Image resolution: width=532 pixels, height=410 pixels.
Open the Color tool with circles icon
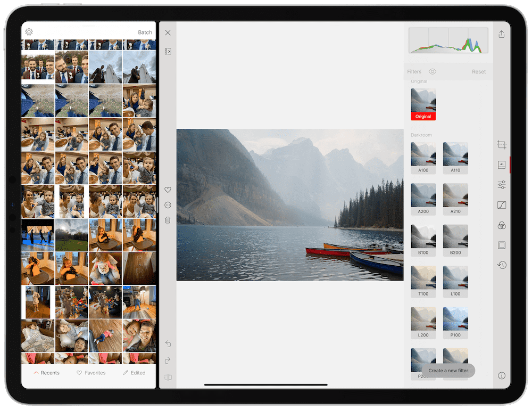(502, 225)
